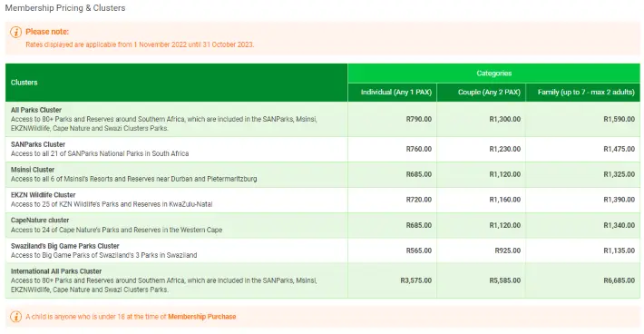Click the R790.00 individual price

(419, 119)
